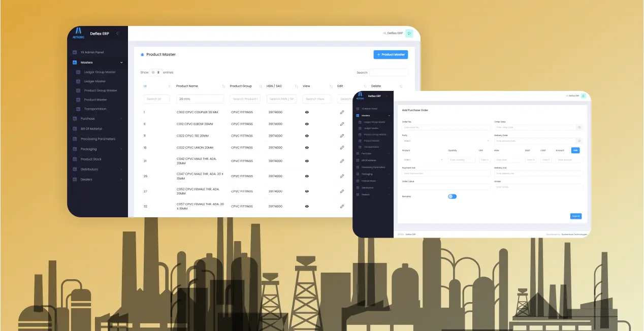Sort the table by the Id column arrows
The image size is (644, 331).
tap(170, 86)
